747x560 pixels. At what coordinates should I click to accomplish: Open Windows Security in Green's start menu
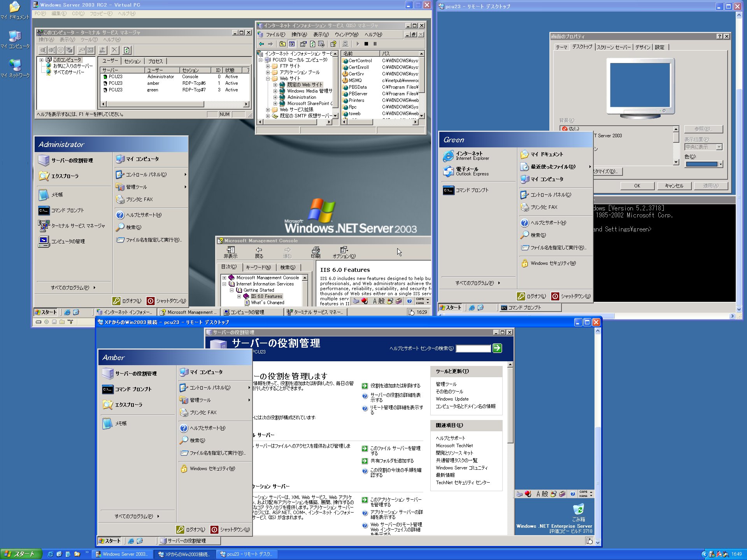click(x=549, y=263)
